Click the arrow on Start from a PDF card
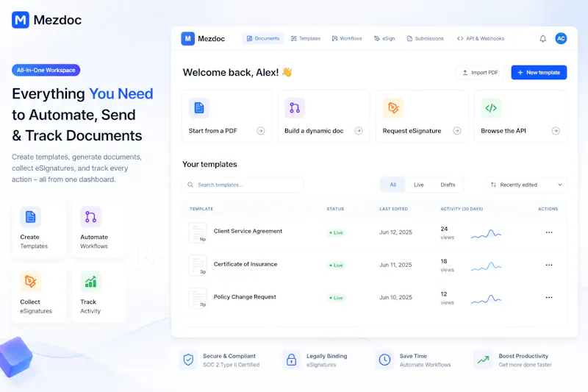The width and height of the screenshot is (588, 392). tap(261, 131)
